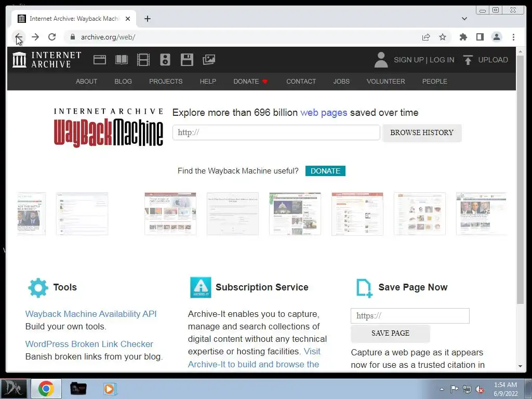Image resolution: width=532 pixels, height=399 pixels.
Task: Open the PEOPLE menu item
Action: (x=435, y=82)
